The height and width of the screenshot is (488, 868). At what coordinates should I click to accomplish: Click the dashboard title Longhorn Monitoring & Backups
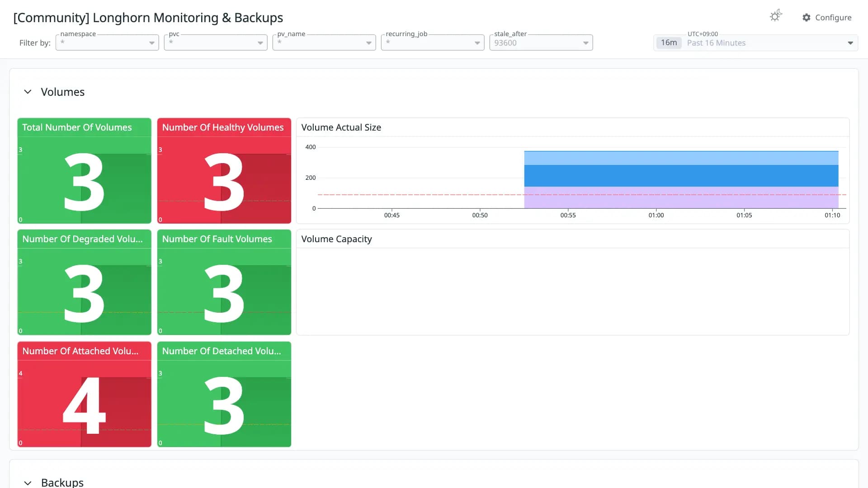[x=148, y=18]
